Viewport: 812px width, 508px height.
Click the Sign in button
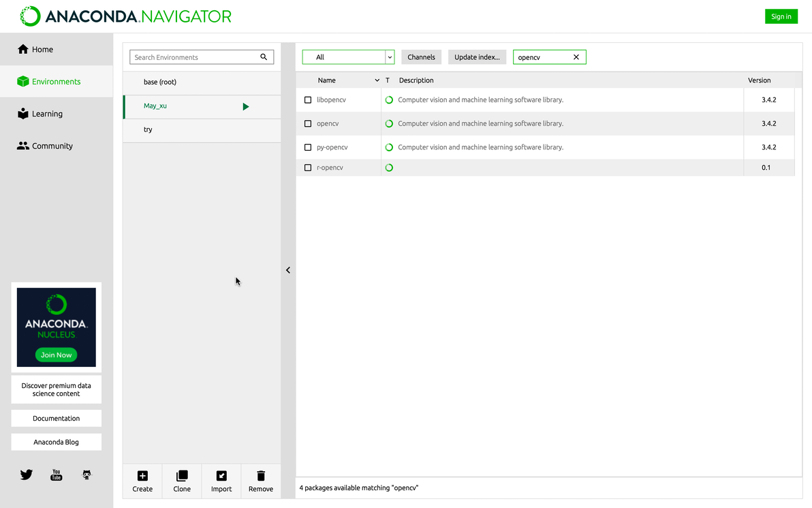781,16
